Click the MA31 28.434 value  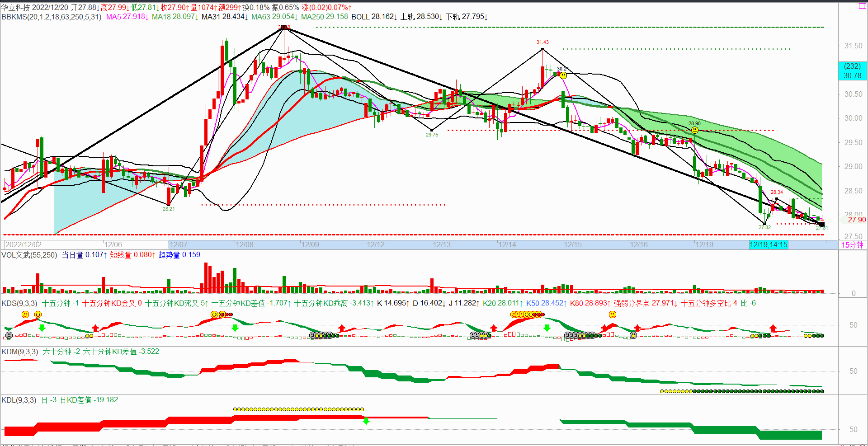[x=225, y=17]
